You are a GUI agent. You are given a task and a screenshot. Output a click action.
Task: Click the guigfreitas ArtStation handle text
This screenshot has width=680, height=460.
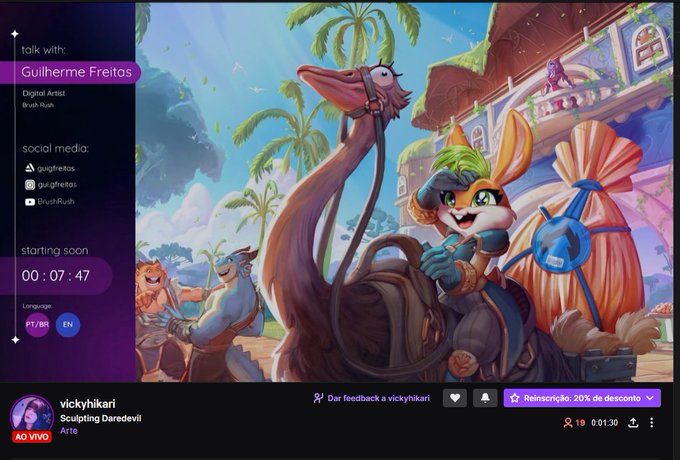56,168
